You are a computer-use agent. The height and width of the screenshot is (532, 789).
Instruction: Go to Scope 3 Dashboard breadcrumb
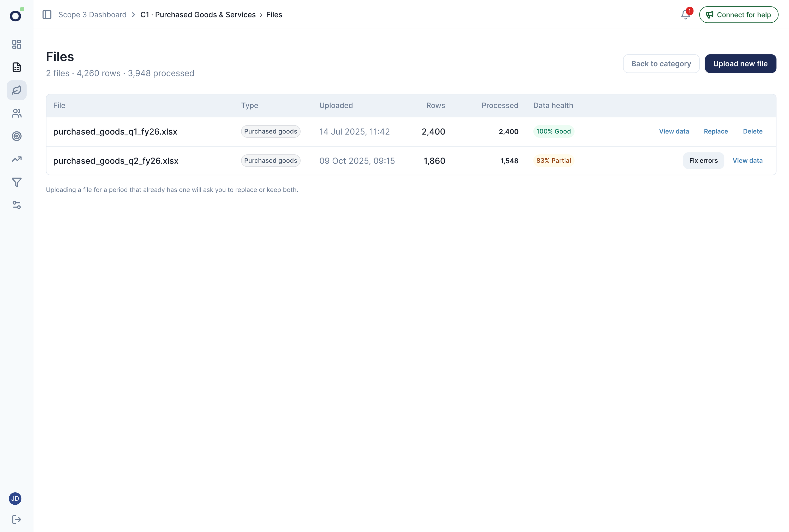[x=92, y=15]
